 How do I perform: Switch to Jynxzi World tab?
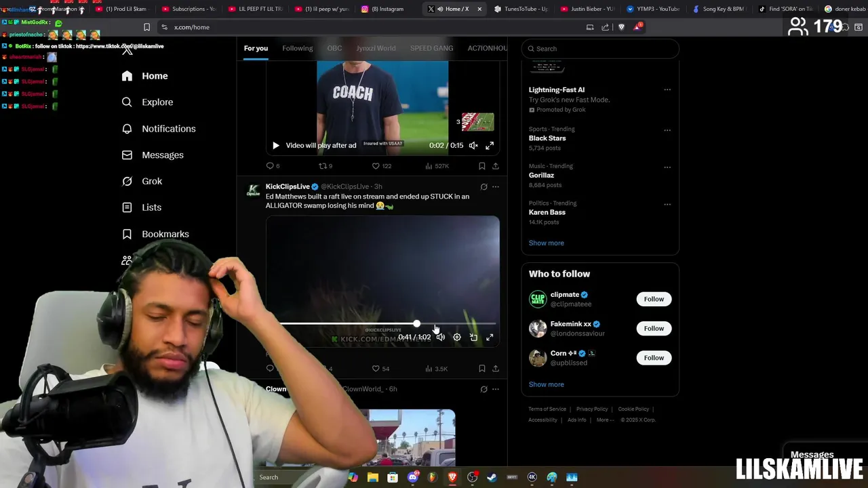tap(376, 49)
